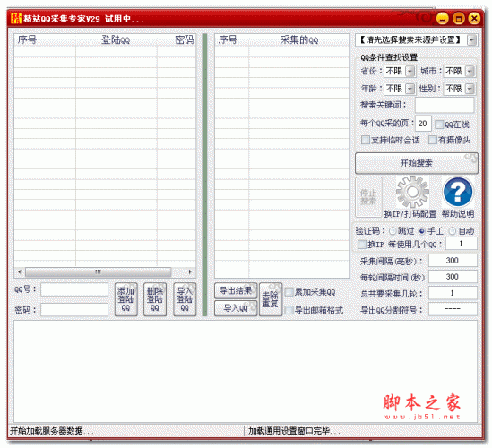Click the 总共要采集几轮 field

(x=453, y=293)
